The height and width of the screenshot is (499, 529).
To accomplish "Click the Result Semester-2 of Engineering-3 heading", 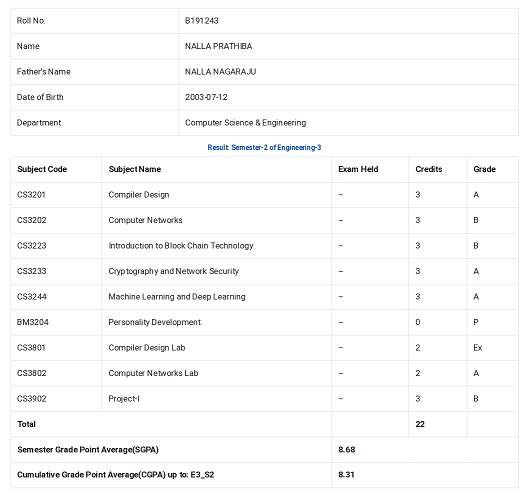I will click(x=264, y=147).
